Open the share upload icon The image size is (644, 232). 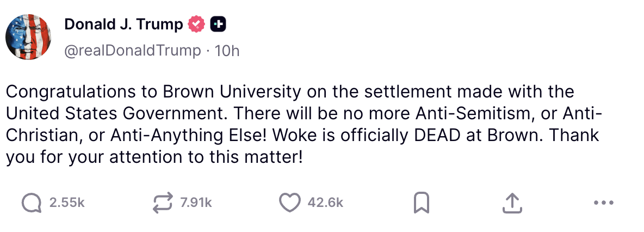point(512,203)
